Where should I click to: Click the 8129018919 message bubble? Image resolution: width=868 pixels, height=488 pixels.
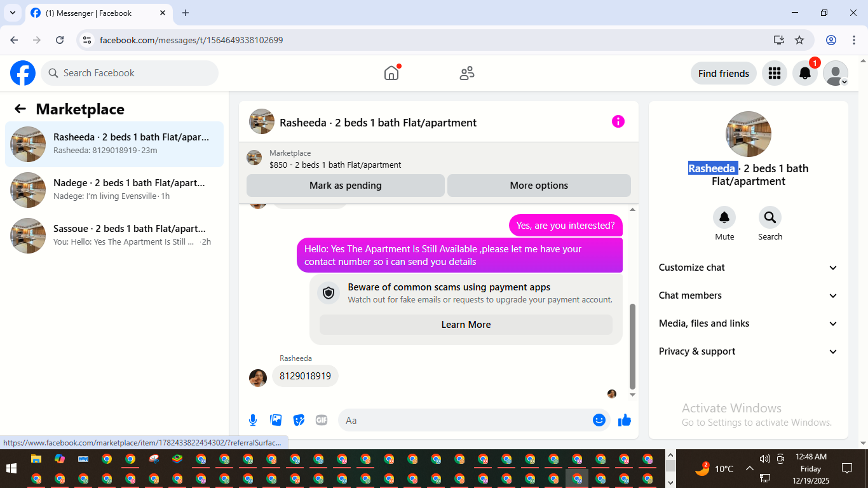(x=305, y=376)
